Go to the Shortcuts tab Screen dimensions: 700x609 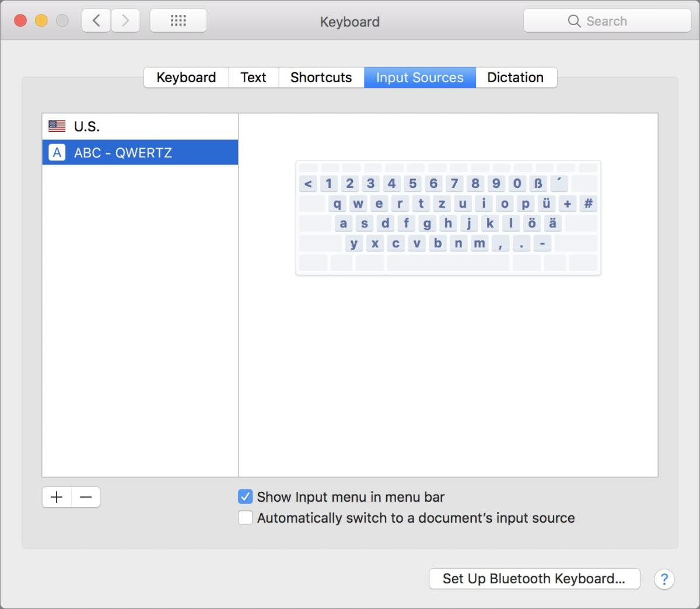click(321, 78)
